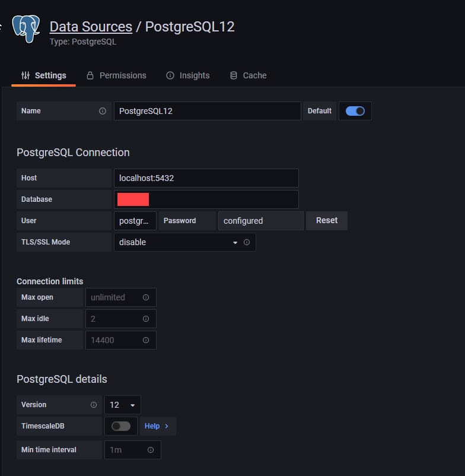
Task: Click the Reset password button
Action: (x=326, y=220)
